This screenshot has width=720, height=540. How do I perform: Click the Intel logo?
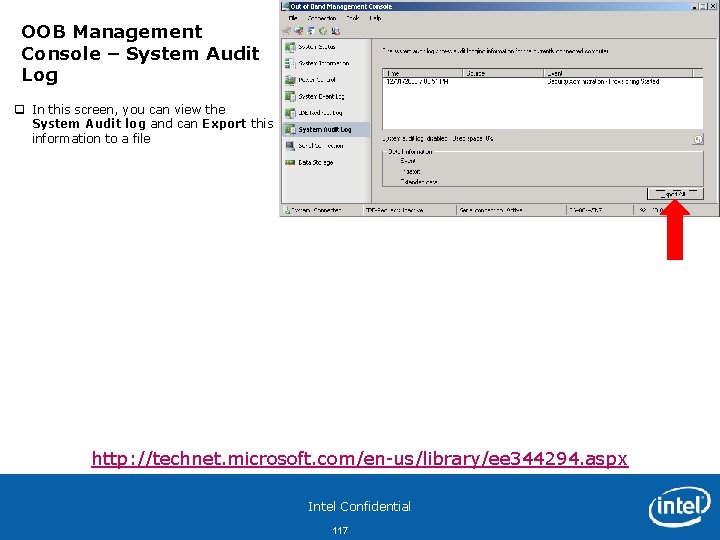680,506
